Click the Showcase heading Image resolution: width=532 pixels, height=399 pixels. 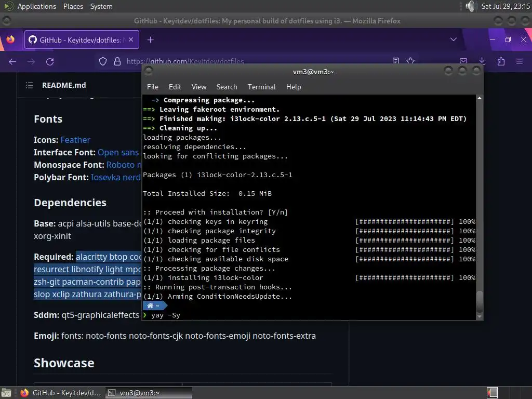[64, 363]
